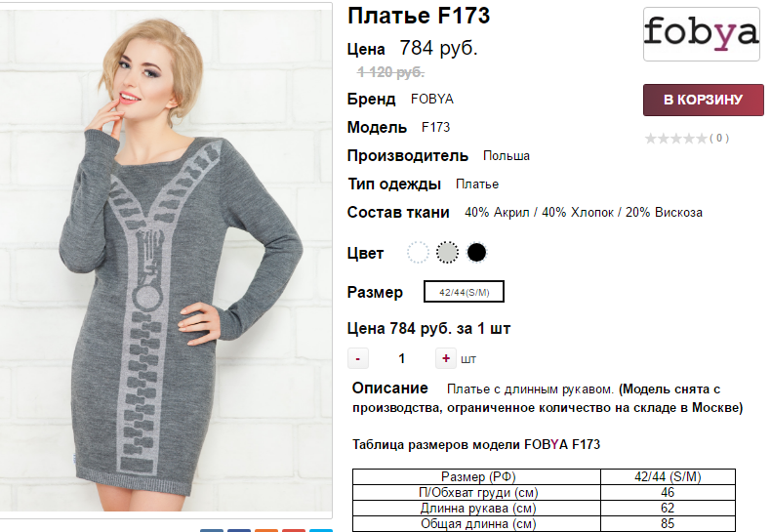Screen dimensions: 771x532
Task: Decrease quantity with the minus button
Action: click(358, 358)
